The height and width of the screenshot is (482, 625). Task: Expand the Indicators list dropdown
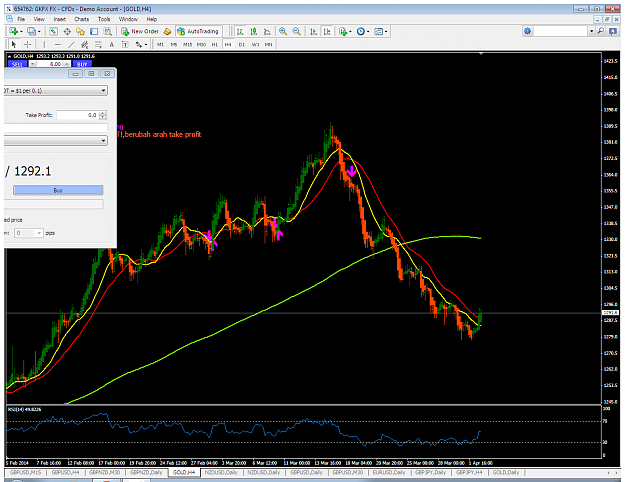pos(350,31)
